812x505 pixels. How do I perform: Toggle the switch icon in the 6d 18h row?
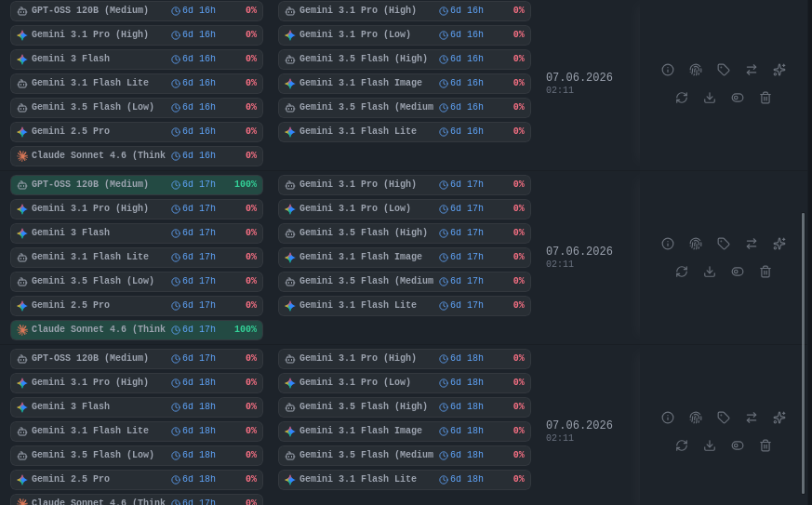click(x=738, y=445)
